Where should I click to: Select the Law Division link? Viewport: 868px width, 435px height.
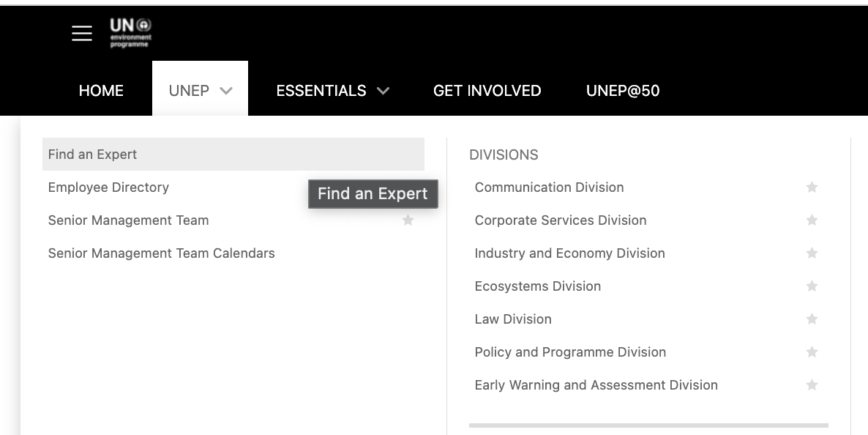tap(513, 319)
